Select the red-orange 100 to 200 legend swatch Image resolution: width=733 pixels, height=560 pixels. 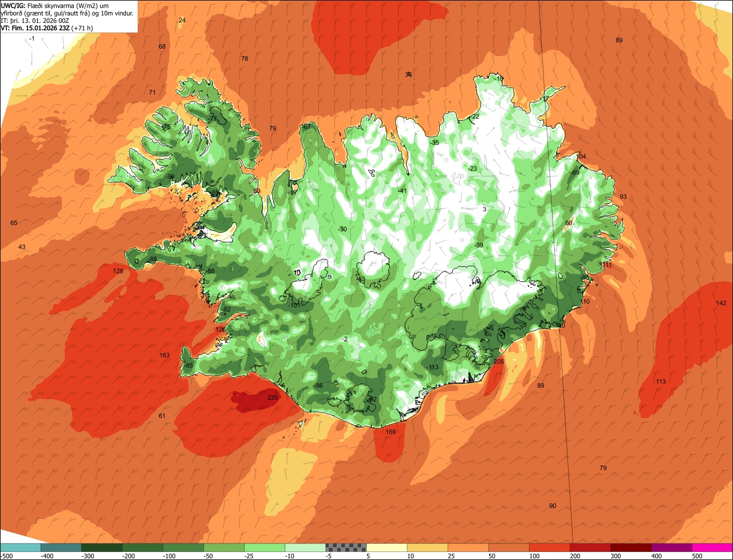[x=549, y=547]
